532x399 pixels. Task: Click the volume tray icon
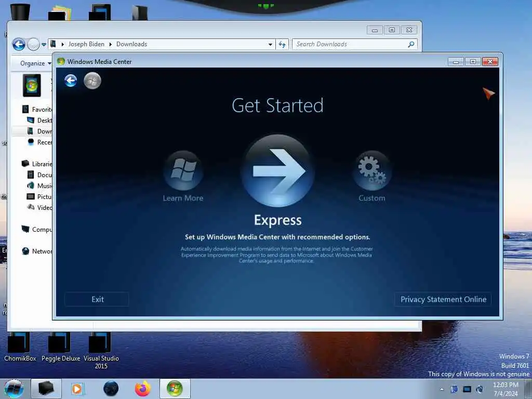tap(480, 389)
